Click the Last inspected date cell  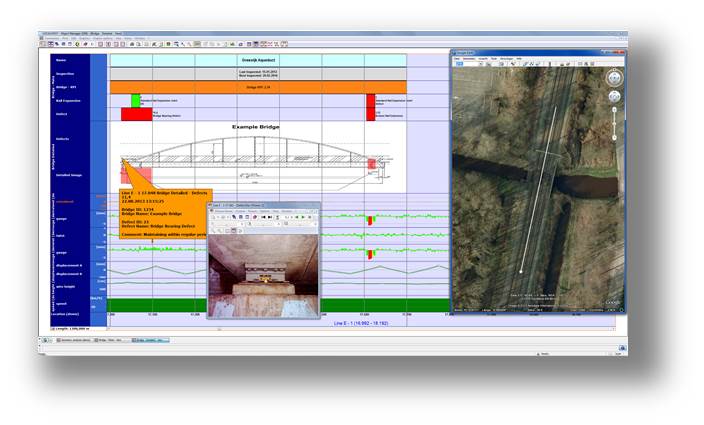pyautogui.click(x=258, y=74)
